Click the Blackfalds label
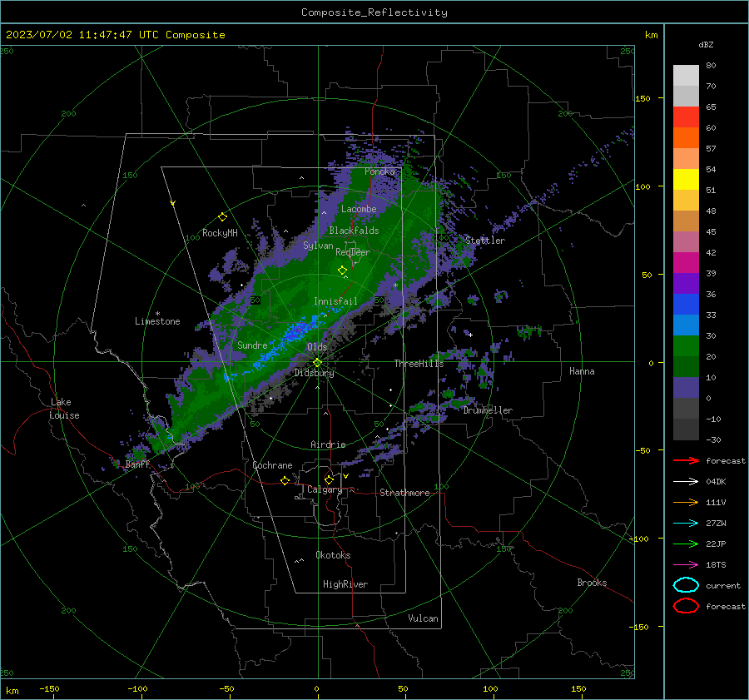Viewport: 749px width, 700px height. [x=354, y=231]
